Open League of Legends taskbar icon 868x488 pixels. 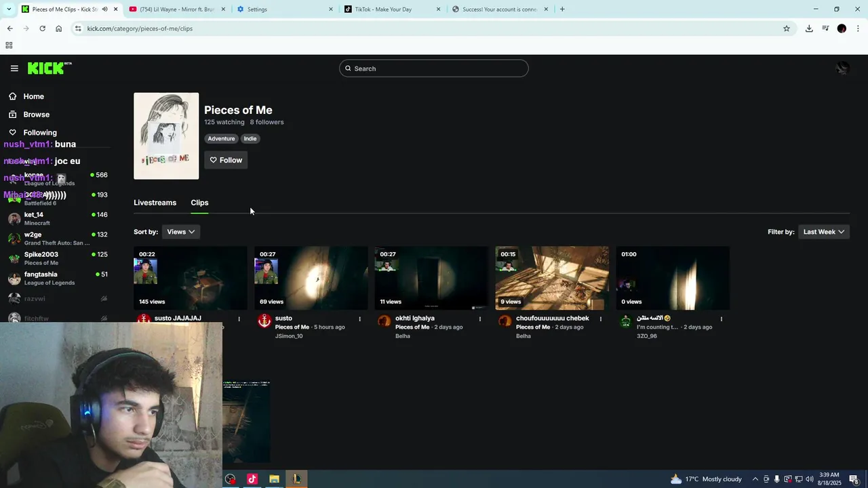296,479
